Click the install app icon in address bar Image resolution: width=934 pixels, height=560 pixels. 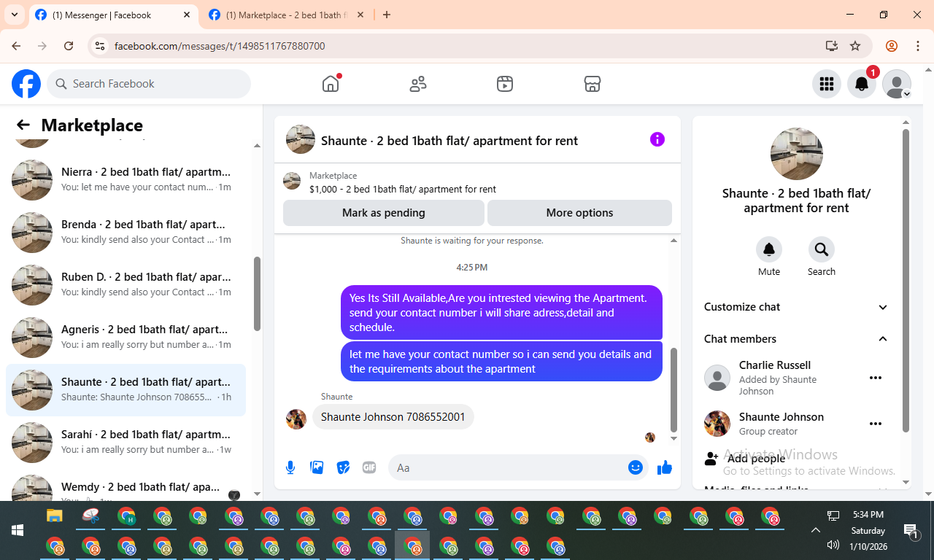(831, 46)
